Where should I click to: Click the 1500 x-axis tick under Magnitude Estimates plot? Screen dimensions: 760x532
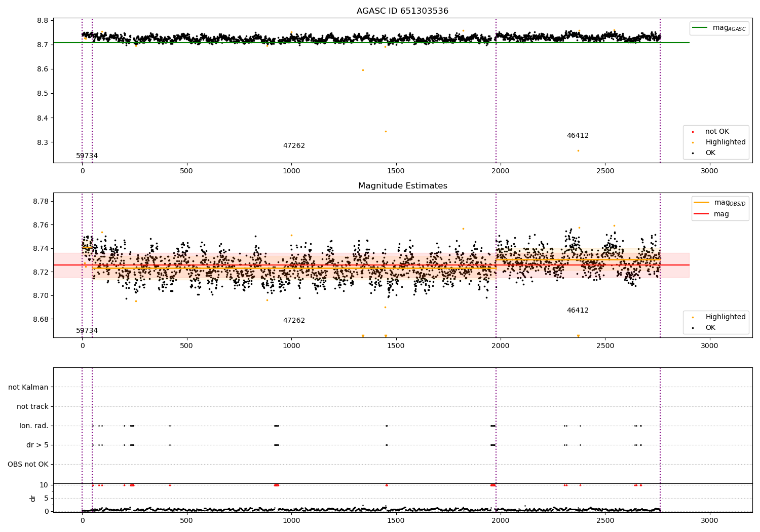[x=396, y=346]
